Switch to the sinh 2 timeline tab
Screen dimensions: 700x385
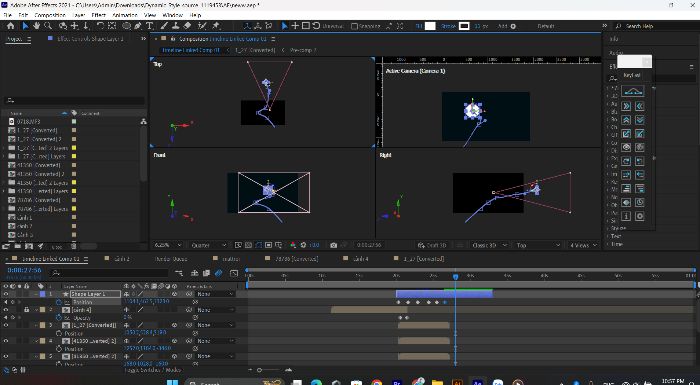122,259
